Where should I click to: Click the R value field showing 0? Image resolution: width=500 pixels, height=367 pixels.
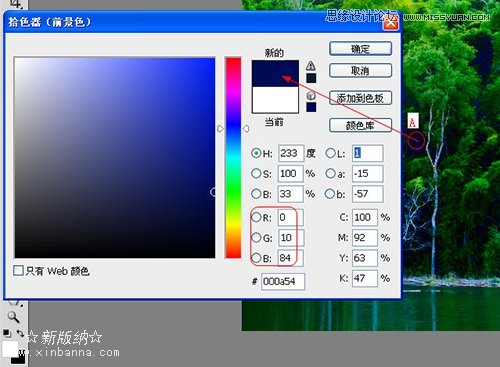pyautogui.click(x=291, y=217)
